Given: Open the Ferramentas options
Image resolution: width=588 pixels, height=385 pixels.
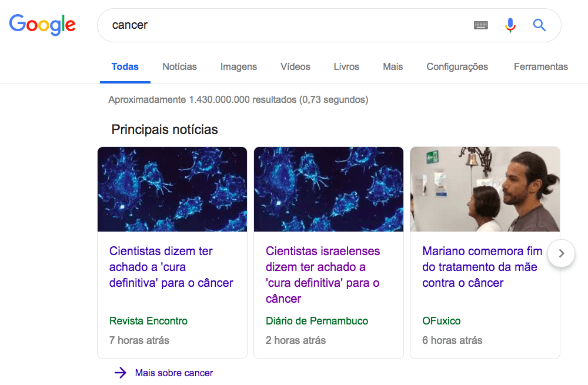Looking at the screenshot, I should (540, 66).
